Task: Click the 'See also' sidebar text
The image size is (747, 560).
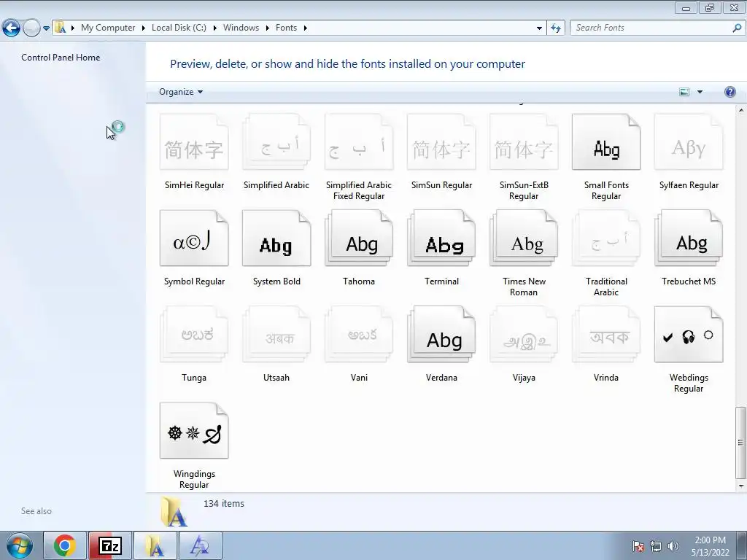Action: pyautogui.click(x=36, y=511)
